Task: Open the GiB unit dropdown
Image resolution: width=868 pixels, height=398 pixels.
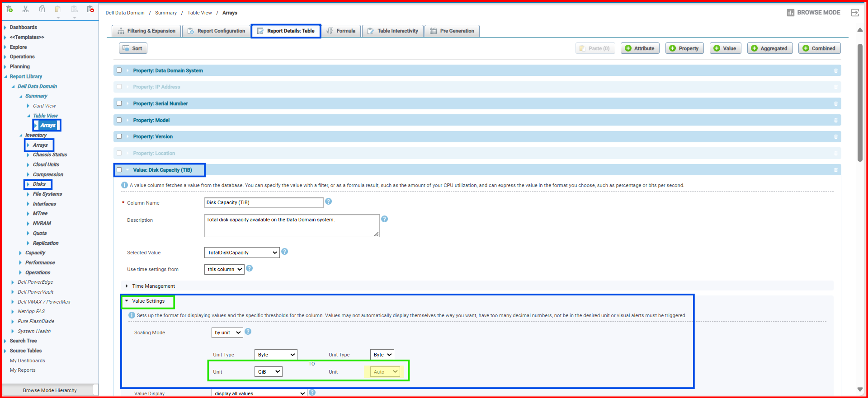Action: pyautogui.click(x=269, y=372)
